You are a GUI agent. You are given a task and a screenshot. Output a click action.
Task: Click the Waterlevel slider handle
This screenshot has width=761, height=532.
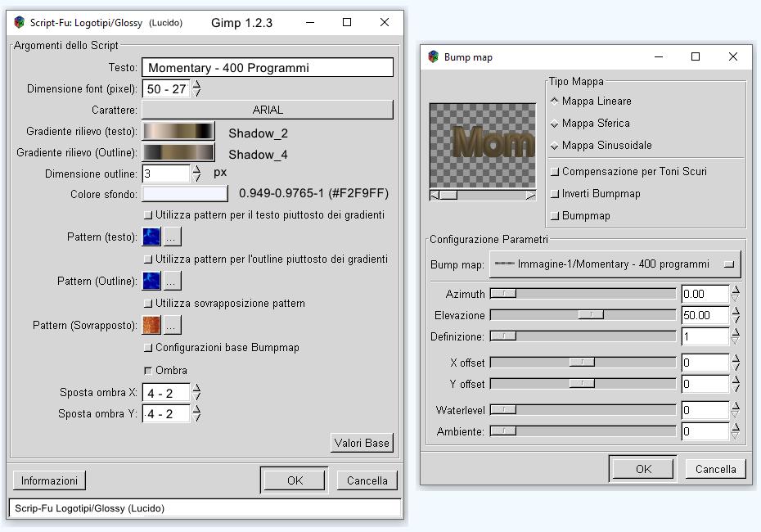click(503, 410)
